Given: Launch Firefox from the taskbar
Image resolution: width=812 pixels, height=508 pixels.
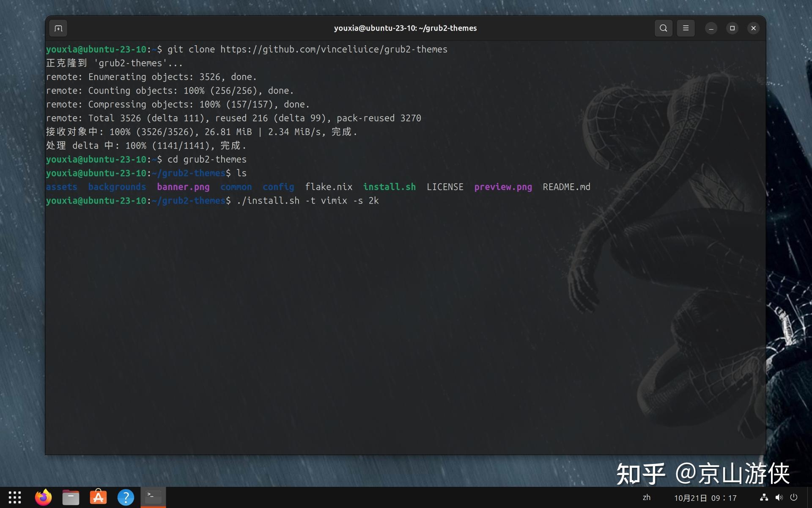Looking at the screenshot, I should [x=43, y=497].
